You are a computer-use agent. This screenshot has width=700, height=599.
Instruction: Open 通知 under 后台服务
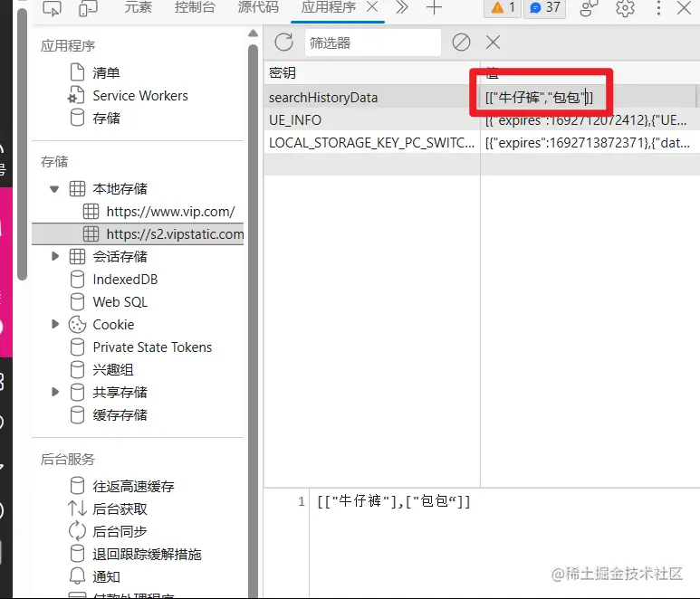(106, 577)
